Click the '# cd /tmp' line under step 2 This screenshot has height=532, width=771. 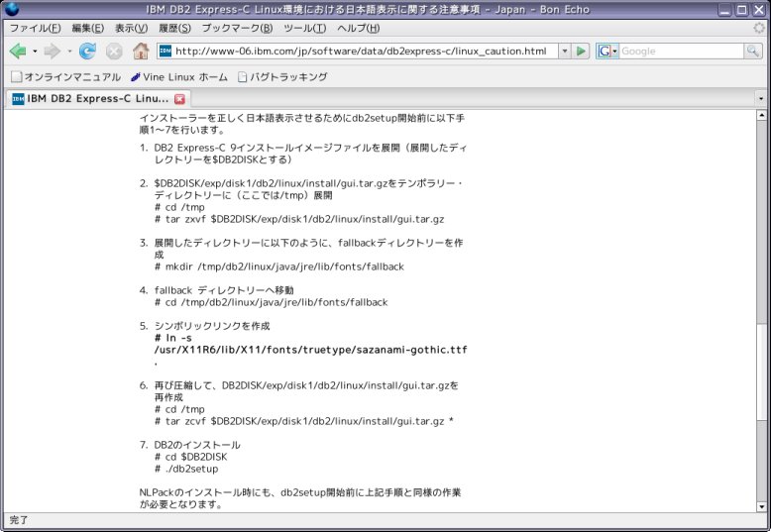tap(179, 207)
